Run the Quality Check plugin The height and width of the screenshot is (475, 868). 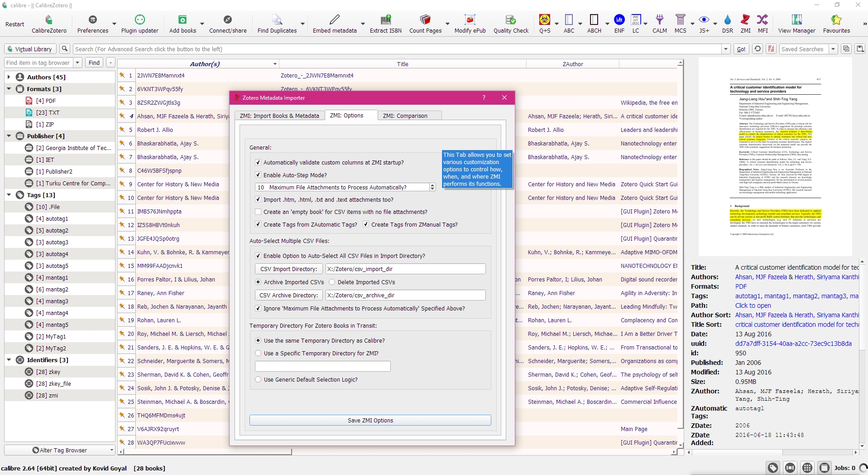coord(511,24)
